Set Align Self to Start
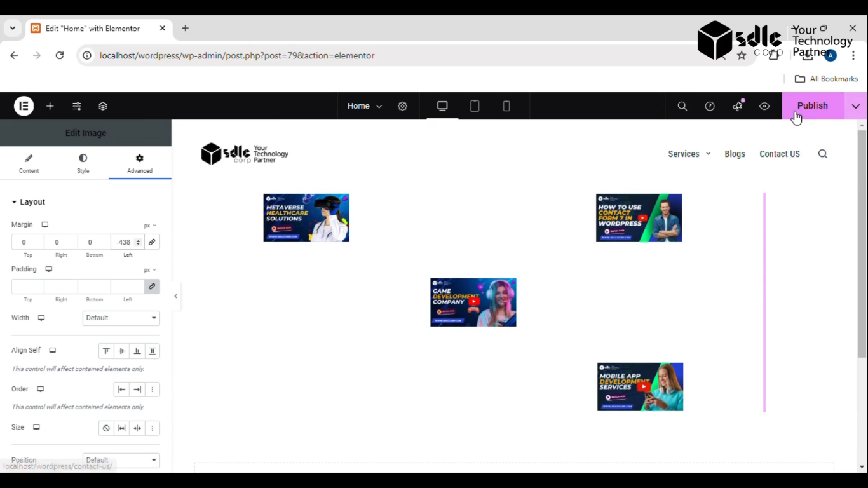This screenshot has height=488, width=868. [x=106, y=351]
